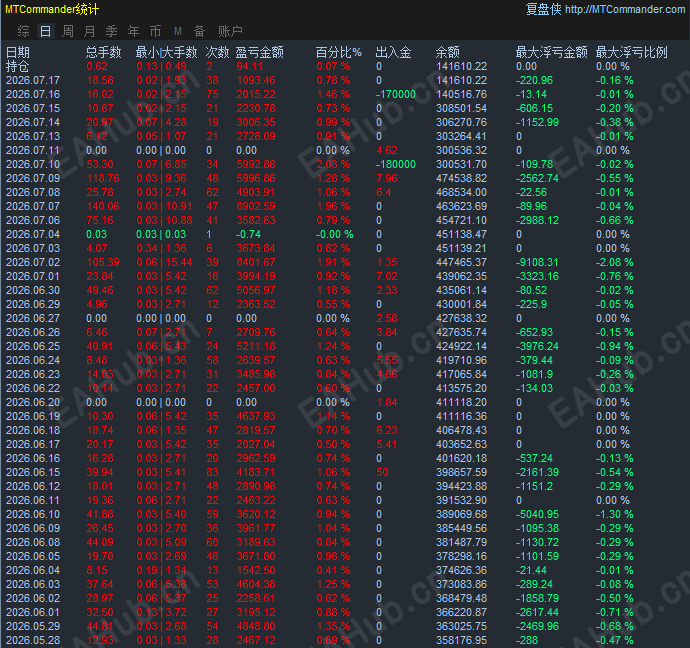Open the M tab
The image size is (690, 648).
coord(178,31)
